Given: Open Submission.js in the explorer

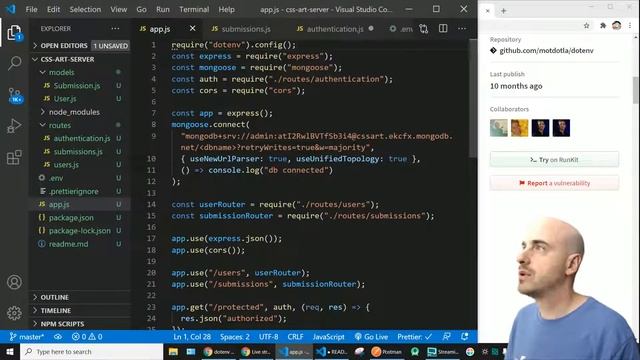Looking at the screenshot, I should [80, 86].
